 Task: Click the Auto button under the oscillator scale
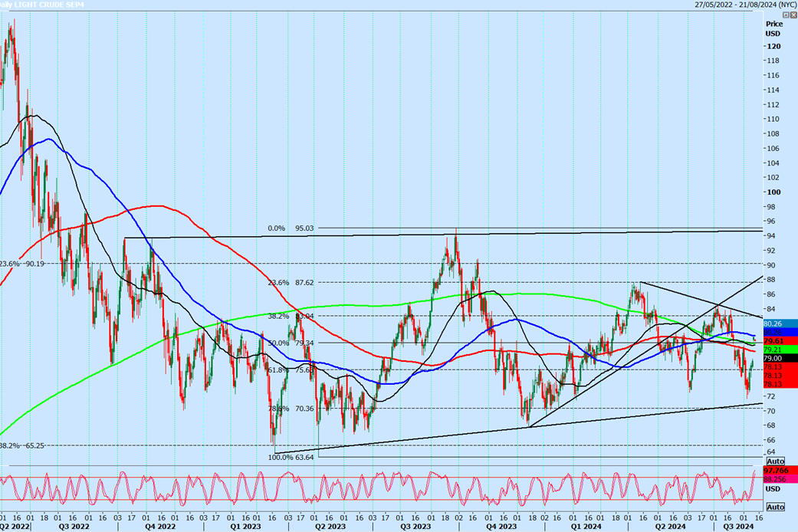pos(775,507)
